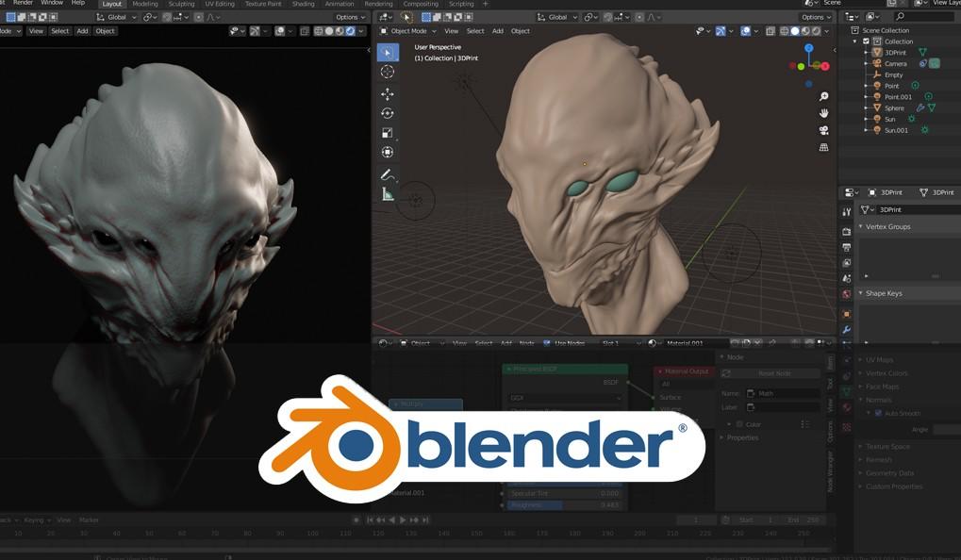961x560 pixels.
Task: Open the Render properties tab icon
Action: click(846, 232)
